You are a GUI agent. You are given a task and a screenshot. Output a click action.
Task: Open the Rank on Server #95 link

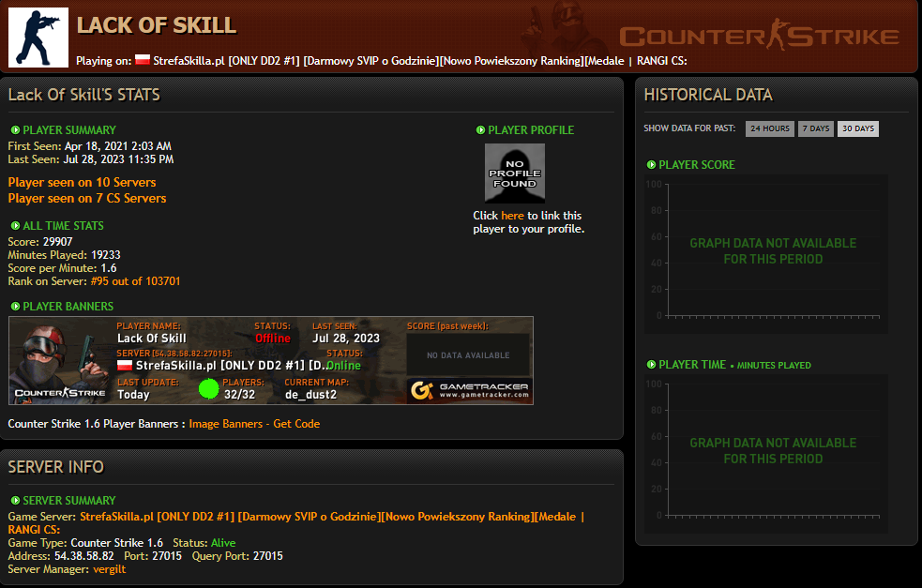[135, 281]
